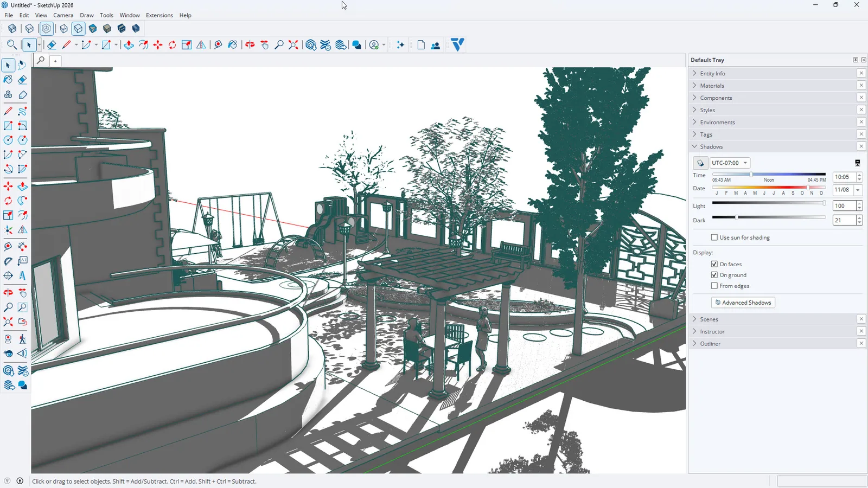Pick the Rotate tool in top toolbar
The width and height of the screenshot is (868, 488).
(x=172, y=45)
